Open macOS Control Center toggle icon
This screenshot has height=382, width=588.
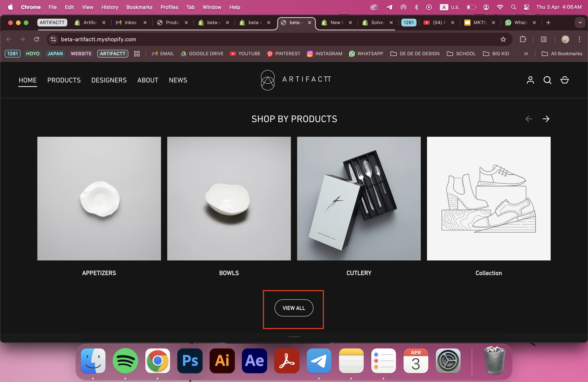527,7
